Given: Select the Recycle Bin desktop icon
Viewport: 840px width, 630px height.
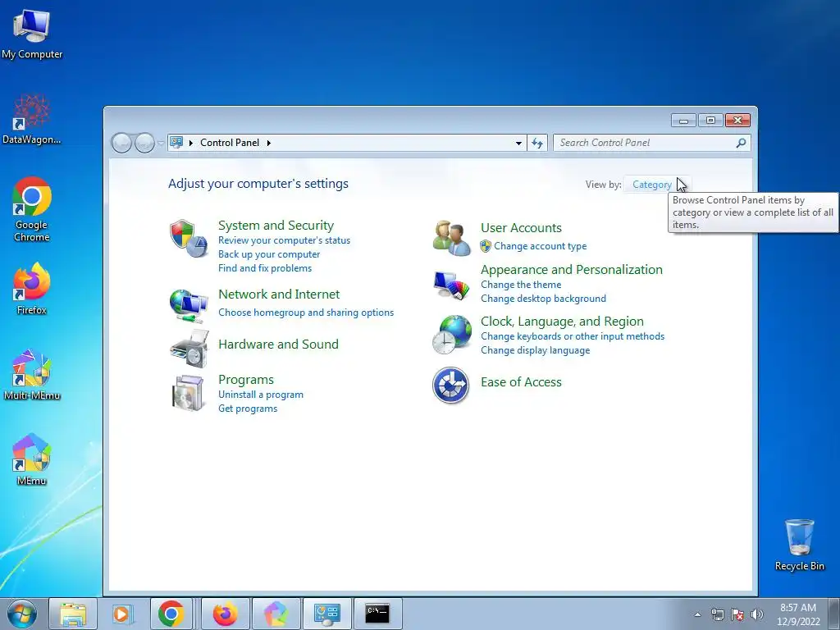Looking at the screenshot, I should pyautogui.click(x=799, y=545).
